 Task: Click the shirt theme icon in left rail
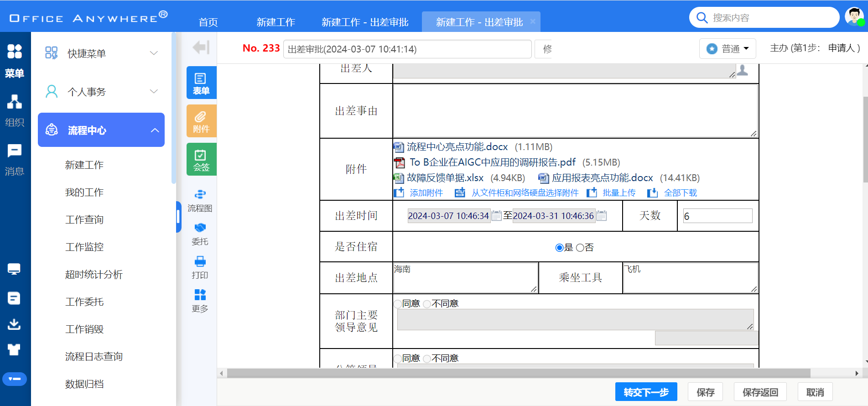click(x=14, y=350)
